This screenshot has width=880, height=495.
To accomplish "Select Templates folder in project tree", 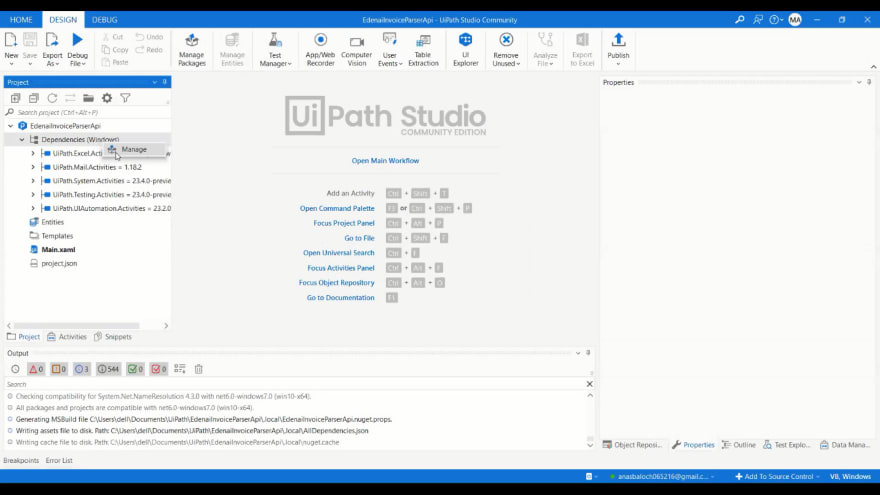I will (57, 236).
